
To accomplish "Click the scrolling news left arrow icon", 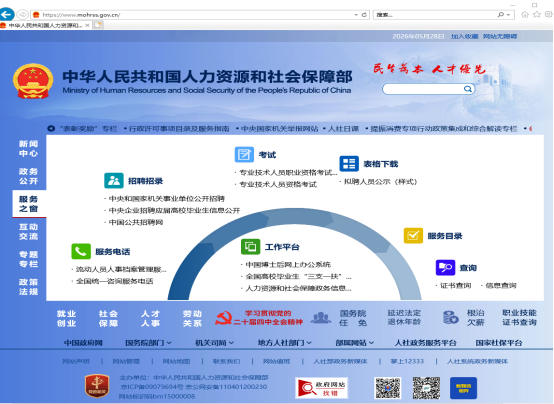I will (x=51, y=128).
